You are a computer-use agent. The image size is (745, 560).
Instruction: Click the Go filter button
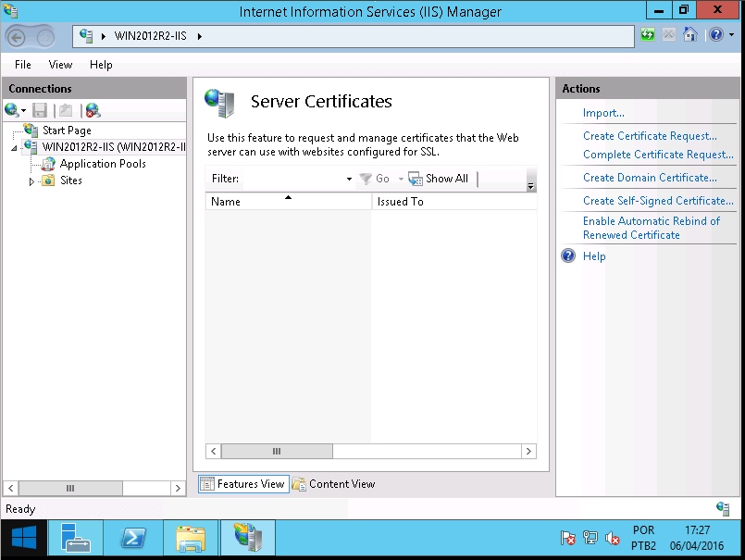[375, 179]
